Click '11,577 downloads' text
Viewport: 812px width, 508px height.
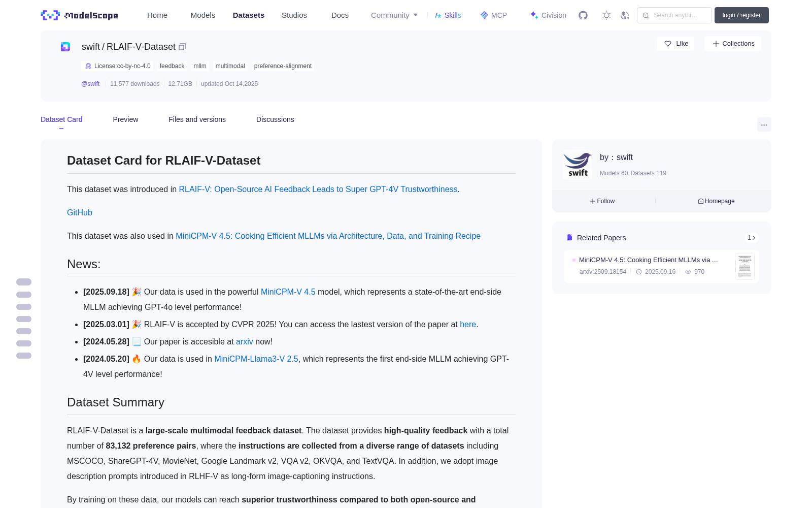click(134, 84)
